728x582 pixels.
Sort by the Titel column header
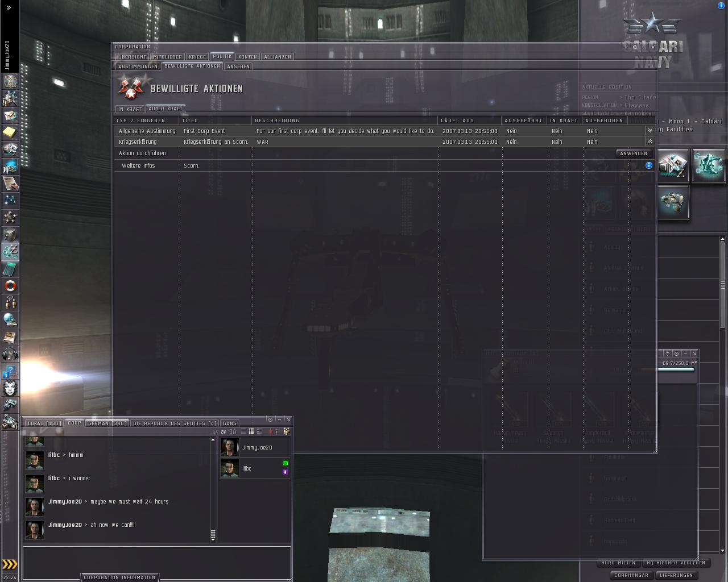click(x=216, y=120)
